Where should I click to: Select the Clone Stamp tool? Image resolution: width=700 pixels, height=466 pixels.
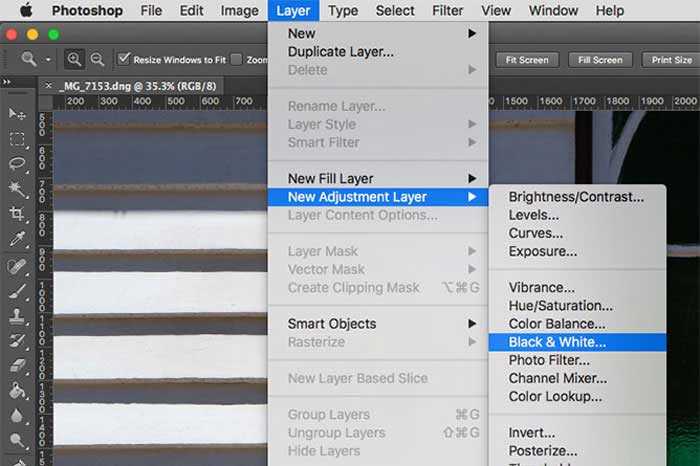click(17, 316)
